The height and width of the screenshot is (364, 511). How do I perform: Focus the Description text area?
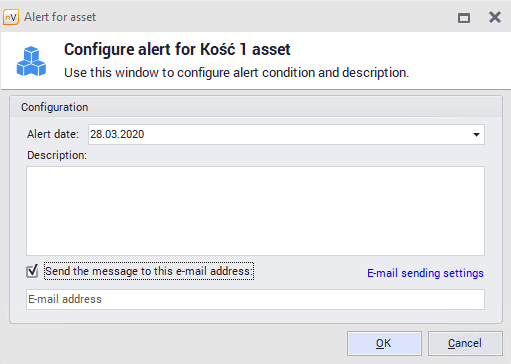pyautogui.click(x=255, y=211)
